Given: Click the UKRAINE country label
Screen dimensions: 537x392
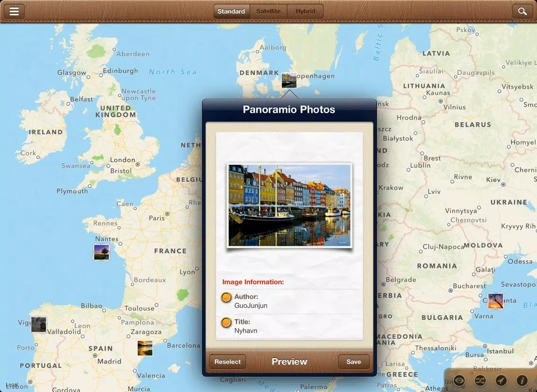Looking at the screenshot, I should [x=509, y=202].
